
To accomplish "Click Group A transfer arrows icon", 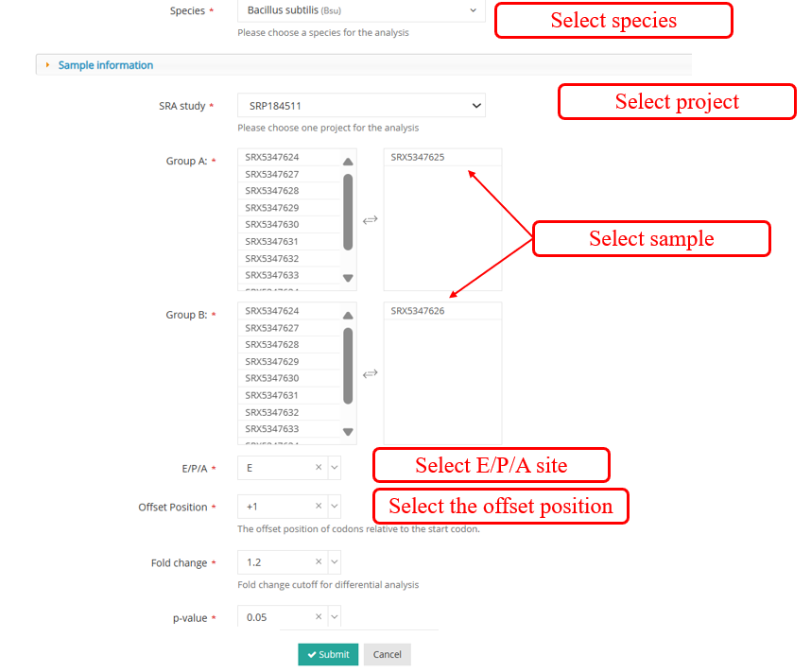I will pos(371,219).
